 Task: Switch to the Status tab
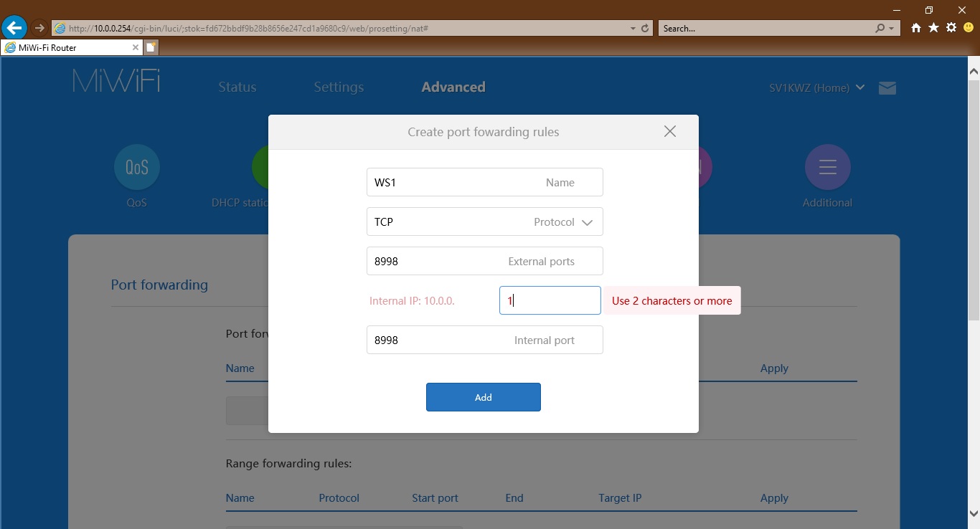(x=237, y=87)
